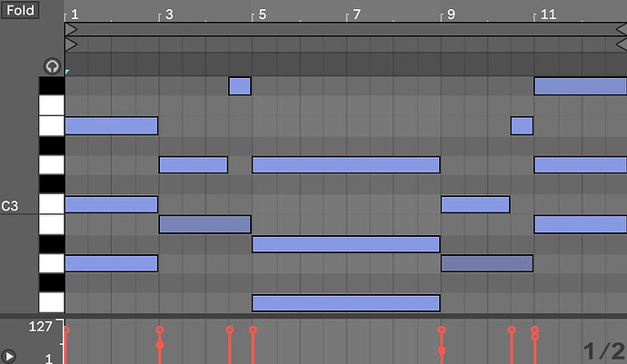The width and height of the screenshot is (627, 364).
Task: Click bar 3 on the time ruler
Action: pos(167,15)
